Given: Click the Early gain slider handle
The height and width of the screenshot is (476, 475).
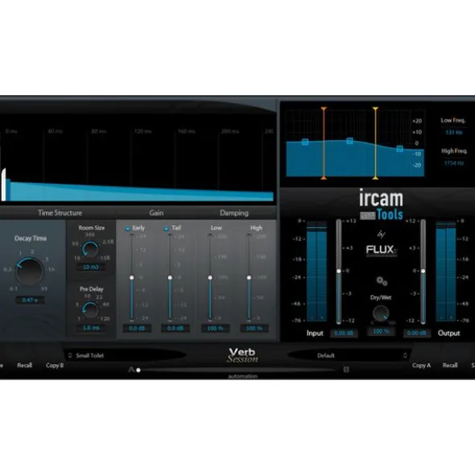Looking at the screenshot, I should pyautogui.click(x=132, y=277).
